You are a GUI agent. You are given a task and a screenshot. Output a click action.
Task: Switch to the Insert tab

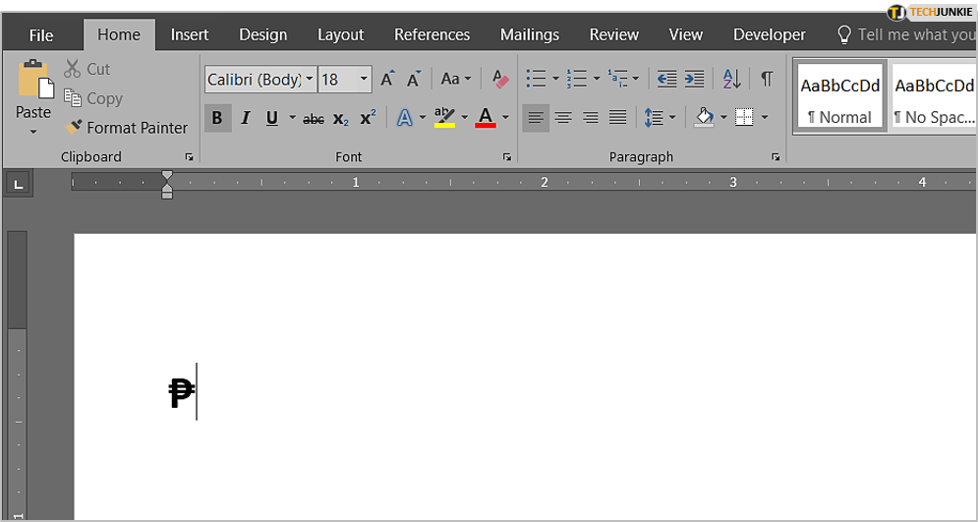(x=190, y=34)
